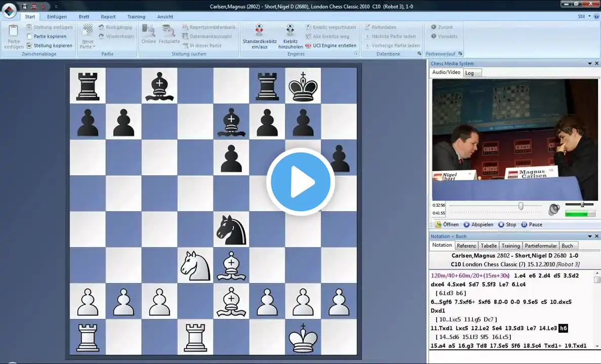Toggle the Partie kopieren checkbox

point(29,36)
